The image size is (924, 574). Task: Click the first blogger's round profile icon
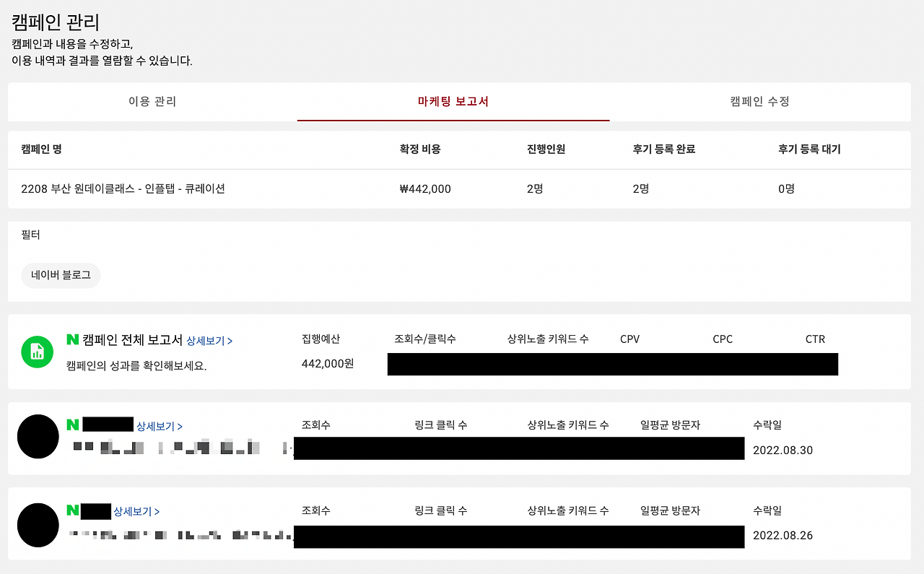click(x=38, y=437)
